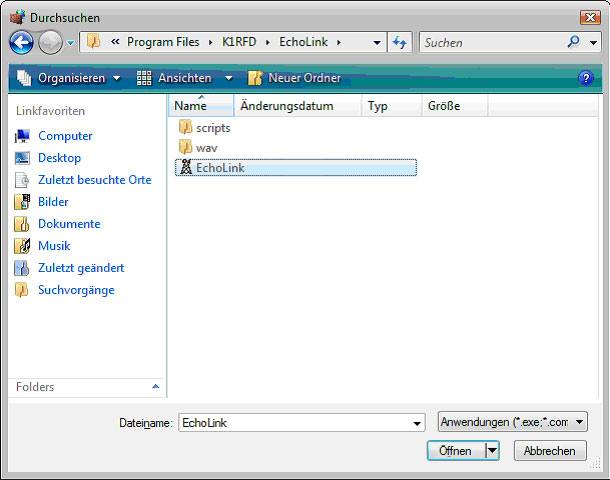Expand the Folders pane
The width and height of the screenshot is (610, 480).
(155, 387)
